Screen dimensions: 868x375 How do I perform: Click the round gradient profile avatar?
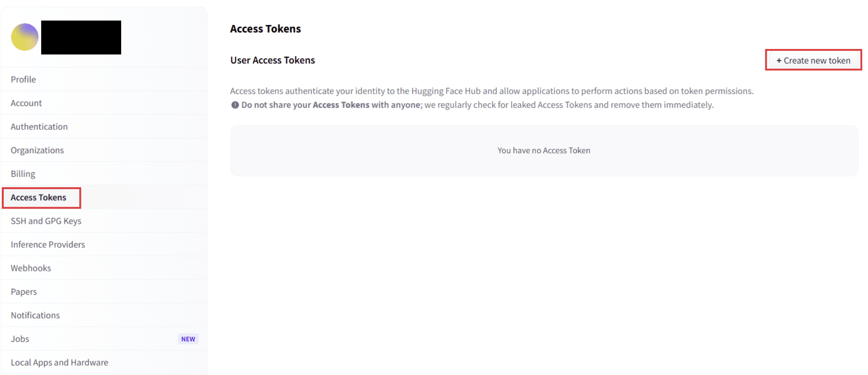click(25, 37)
